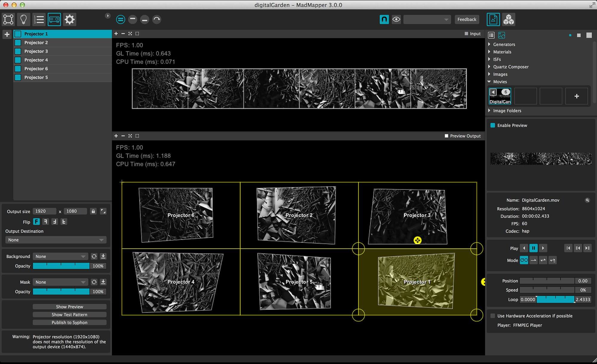This screenshot has height=364, width=597.
Task: Adjust the Background Opacity slider
Action: pos(61,266)
